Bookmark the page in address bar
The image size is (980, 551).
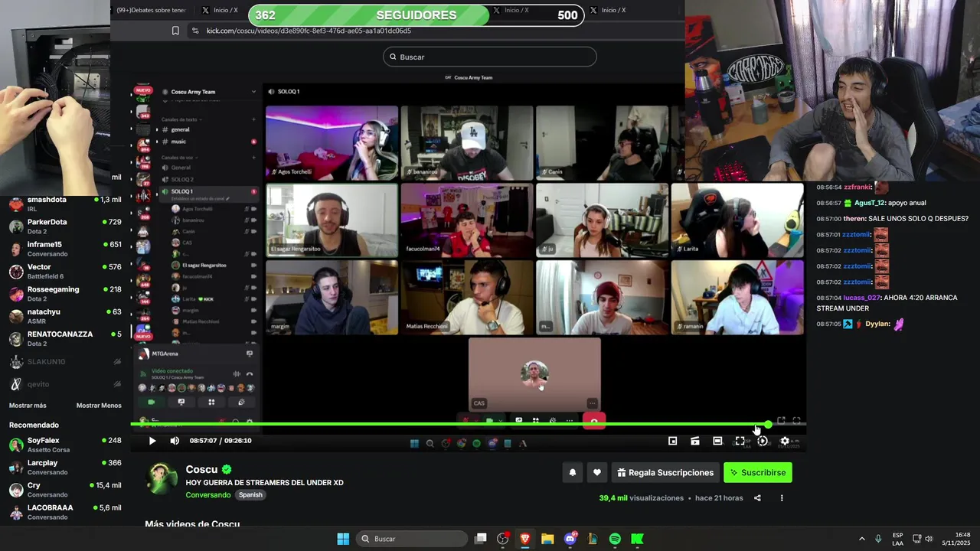175,31
